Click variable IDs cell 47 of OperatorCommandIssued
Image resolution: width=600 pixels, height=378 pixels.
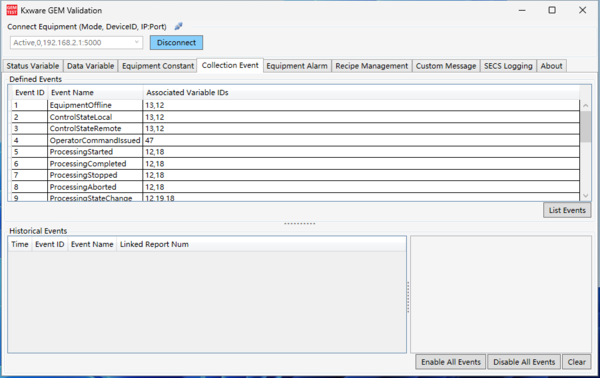click(361, 140)
